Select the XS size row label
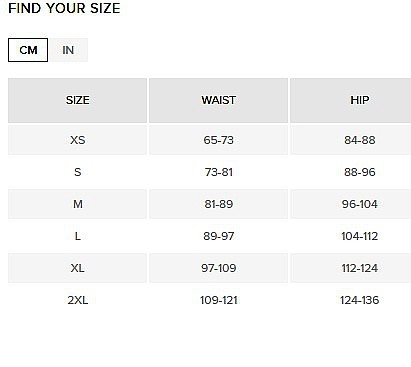This screenshot has height=367, width=411. tap(78, 140)
